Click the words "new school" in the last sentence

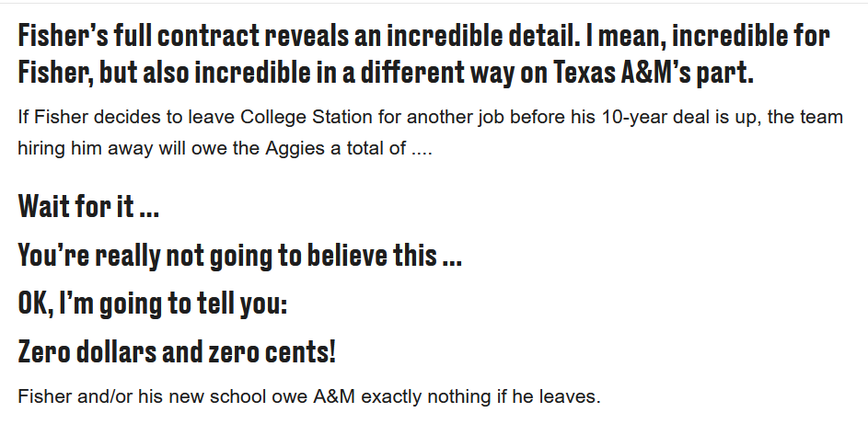tap(215, 398)
